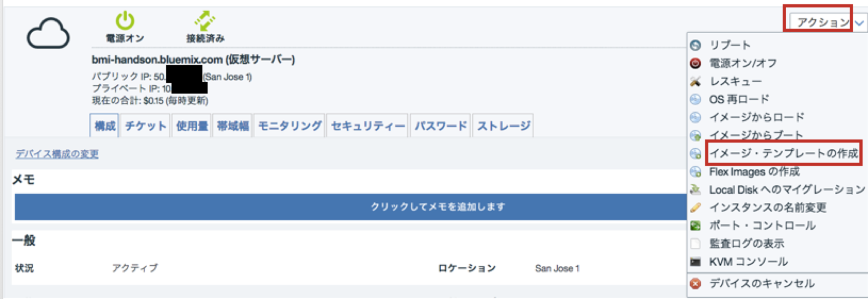Choose OS 再ロード from actions menu
This screenshot has width=868, height=299.
click(x=739, y=99)
